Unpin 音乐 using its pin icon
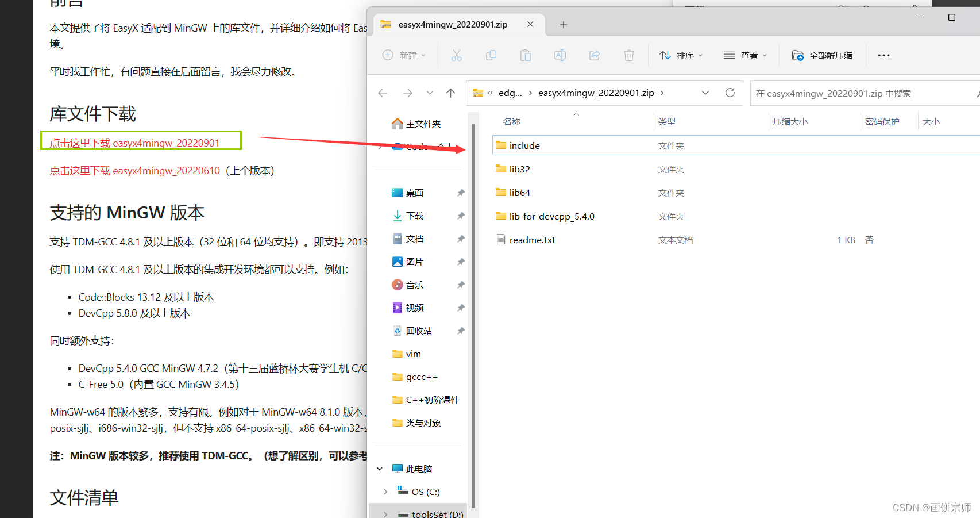The image size is (980, 518). pos(461,285)
